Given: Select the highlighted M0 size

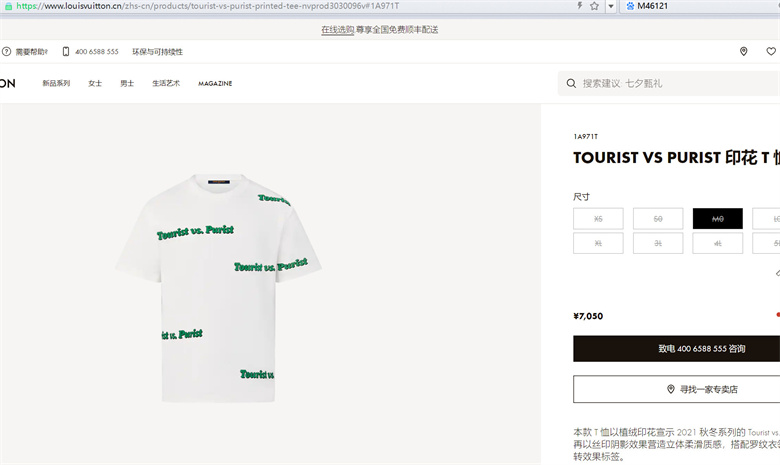Looking at the screenshot, I should pos(717,219).
